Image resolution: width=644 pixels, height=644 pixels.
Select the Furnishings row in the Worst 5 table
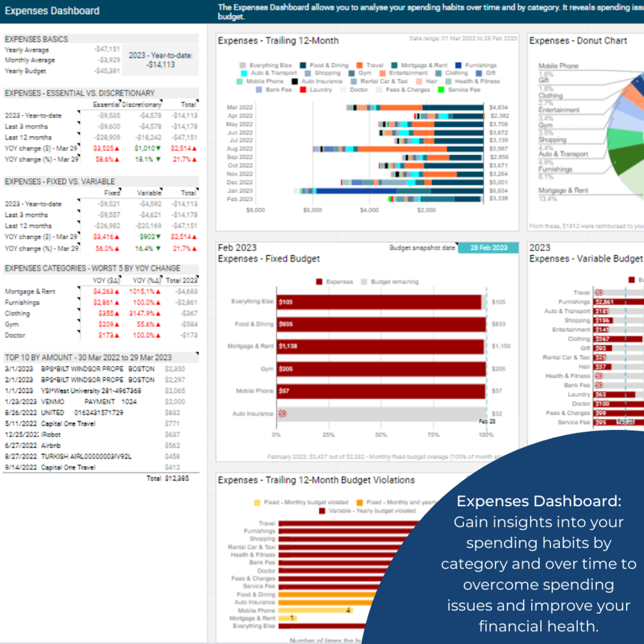101,302
